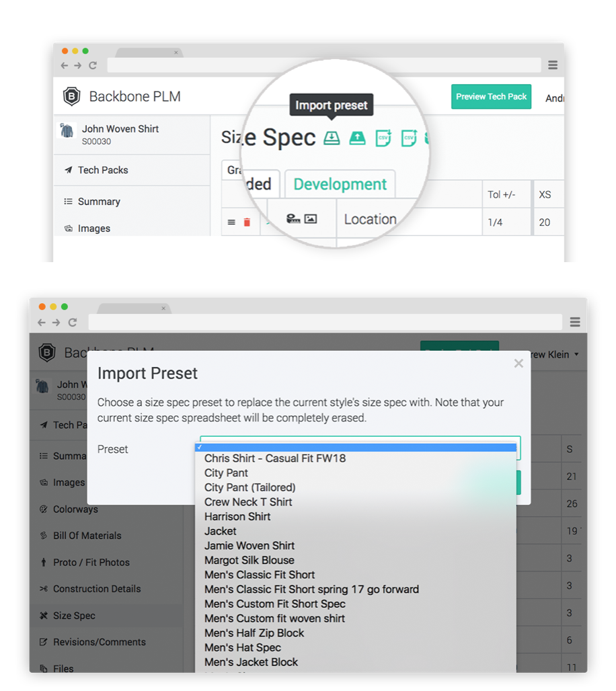Click the red trash icon in spec row
Viewport: 616px width, 691px height.
pyautogui.click(x=247, y=222)
